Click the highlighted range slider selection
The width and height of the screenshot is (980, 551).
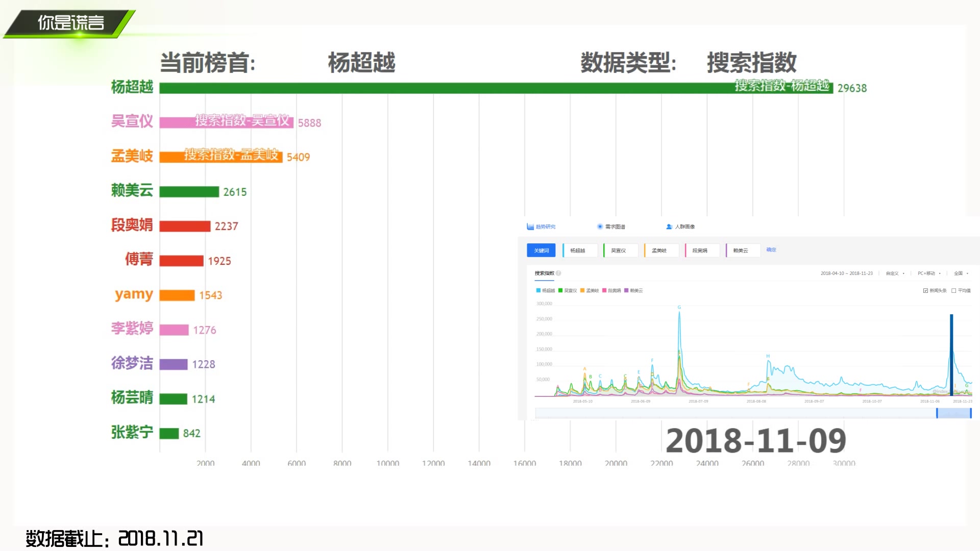coord(954,413)
